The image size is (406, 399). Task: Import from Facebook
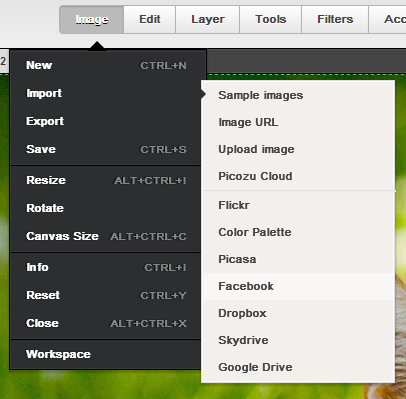coord(298,286)
